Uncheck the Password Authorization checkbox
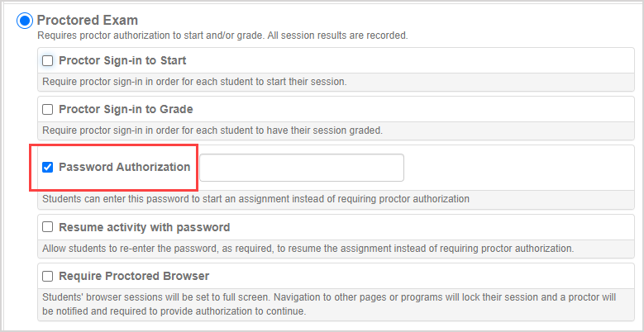 (x=48, y=167)
